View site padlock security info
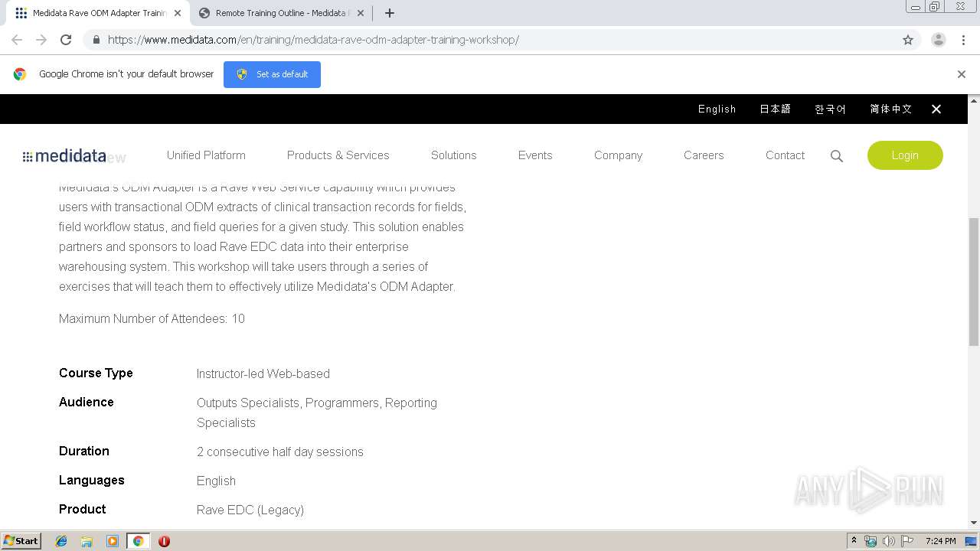980x551 pixels. pos(96,40)
